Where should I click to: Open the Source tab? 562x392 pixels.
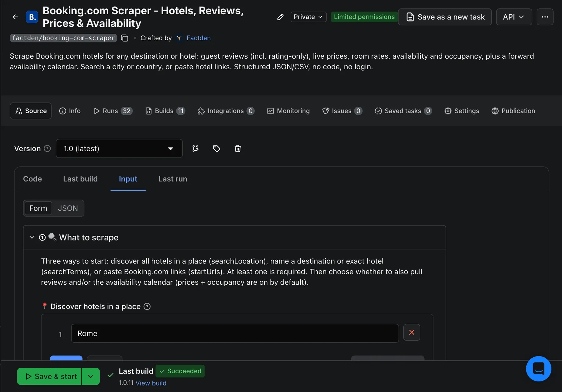coord(31,111)
